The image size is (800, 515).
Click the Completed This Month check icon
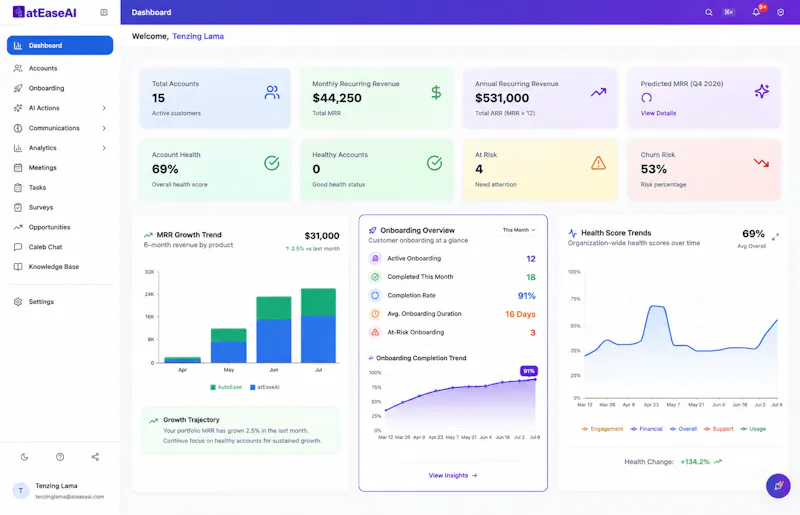[375, 277]
